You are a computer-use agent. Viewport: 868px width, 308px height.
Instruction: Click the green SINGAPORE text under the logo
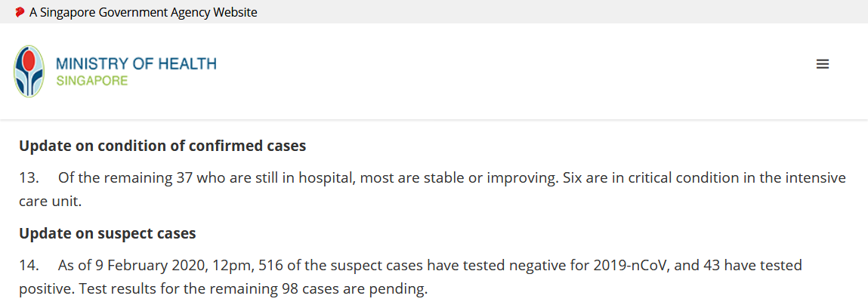point(92,81)
